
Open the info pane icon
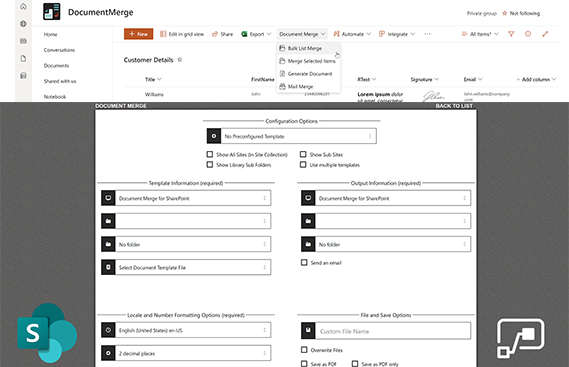[x=528, y=34]
